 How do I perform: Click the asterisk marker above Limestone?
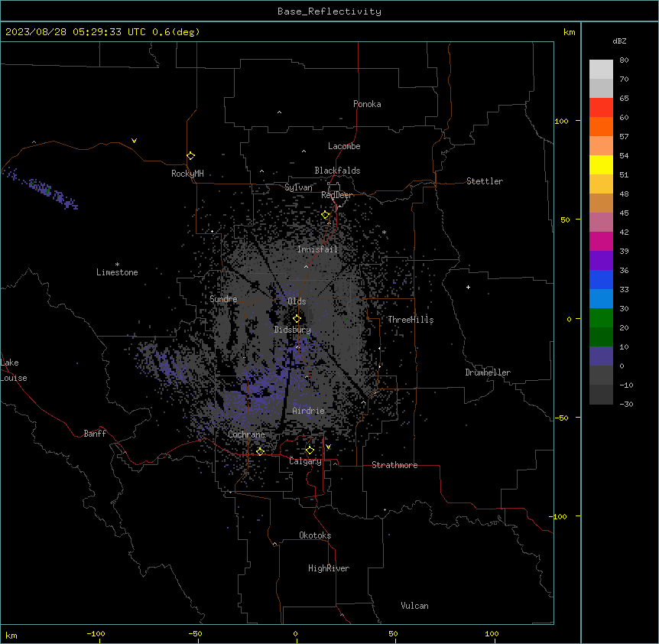(x=117, y=265)
